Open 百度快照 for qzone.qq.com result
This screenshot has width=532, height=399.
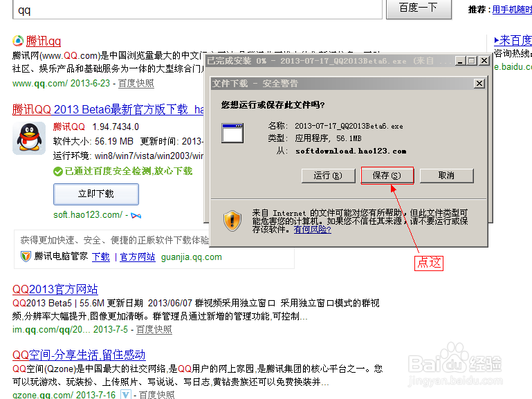pos(157,395)
